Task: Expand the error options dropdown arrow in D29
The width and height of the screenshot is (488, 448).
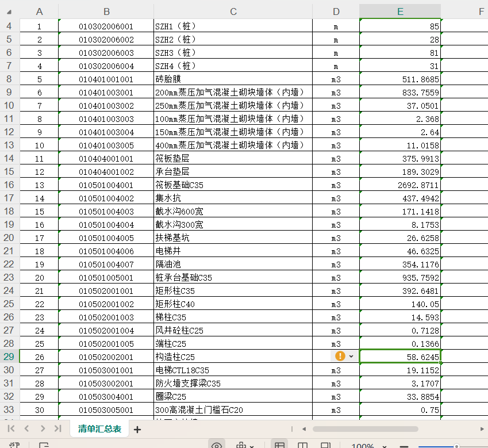Action: [x=351, y=356]
